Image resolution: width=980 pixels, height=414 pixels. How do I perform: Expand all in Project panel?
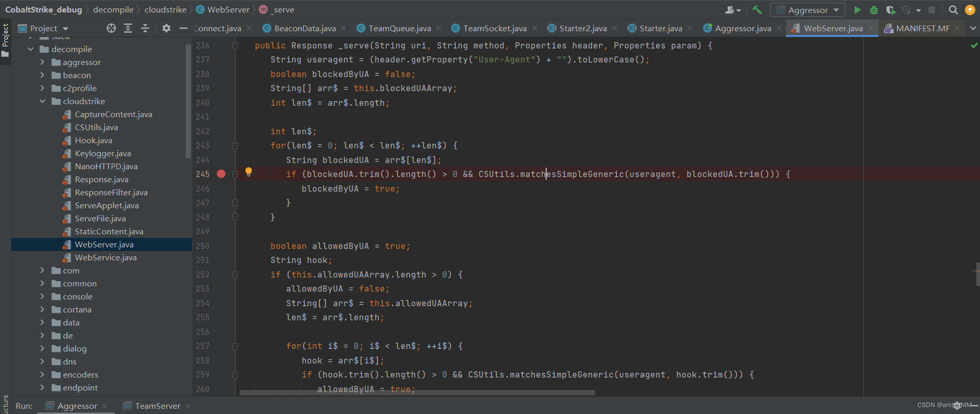pos(128,28)
